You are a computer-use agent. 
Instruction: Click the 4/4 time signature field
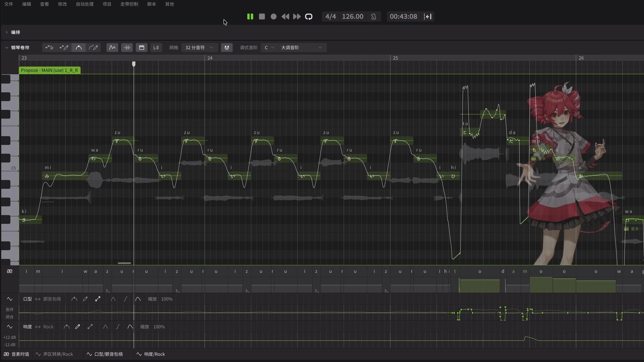pyautogui.click(x=330, y=16)
